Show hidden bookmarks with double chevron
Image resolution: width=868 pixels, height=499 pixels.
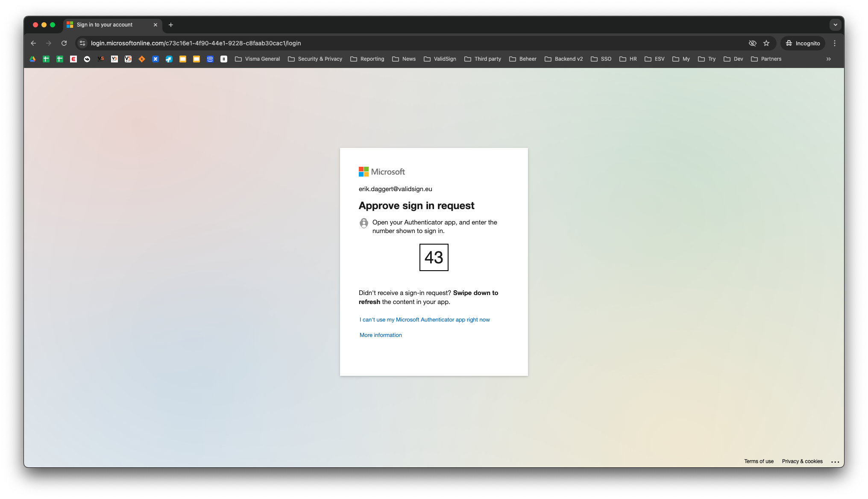pos(829,59)
